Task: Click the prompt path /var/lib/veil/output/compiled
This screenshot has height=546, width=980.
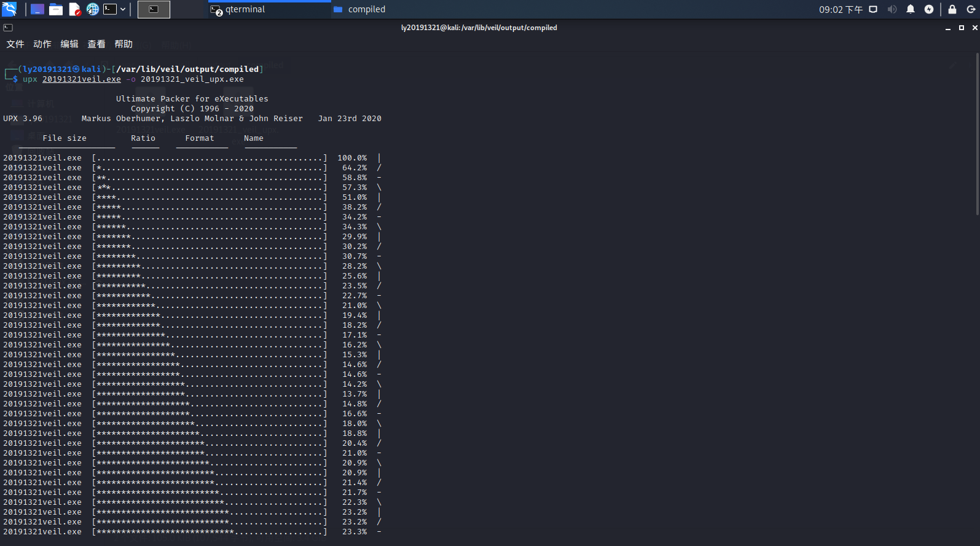Action: click(187, 69)
